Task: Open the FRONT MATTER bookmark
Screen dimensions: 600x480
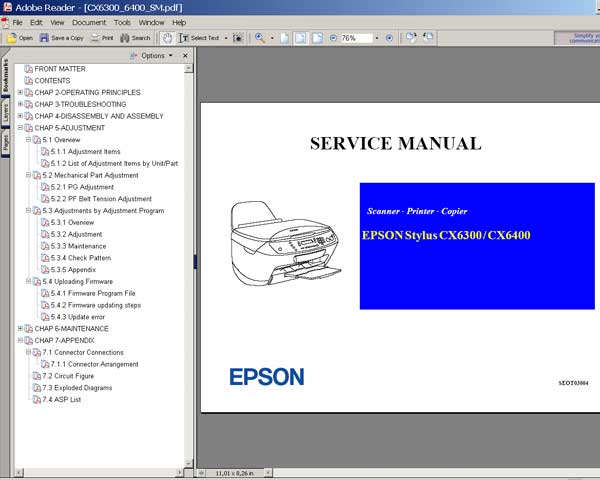Action: (60, 69)
